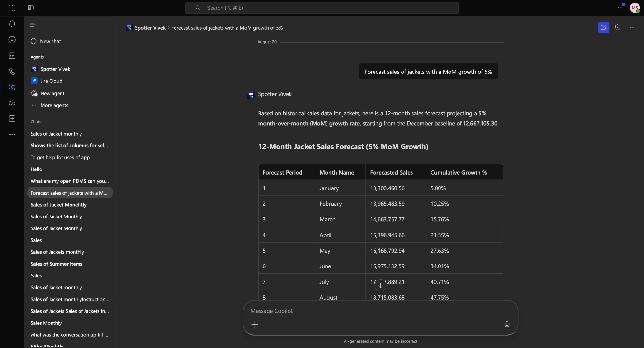The height and width of the screenshot is (348, 644).
Task: Start a new chat with compose icon
Action: [603, 27]
